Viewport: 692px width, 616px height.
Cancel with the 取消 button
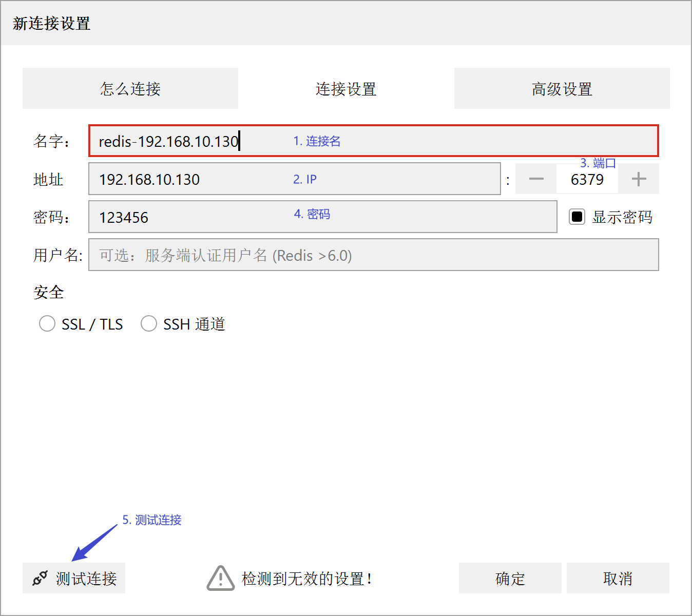tap(618, 579)
